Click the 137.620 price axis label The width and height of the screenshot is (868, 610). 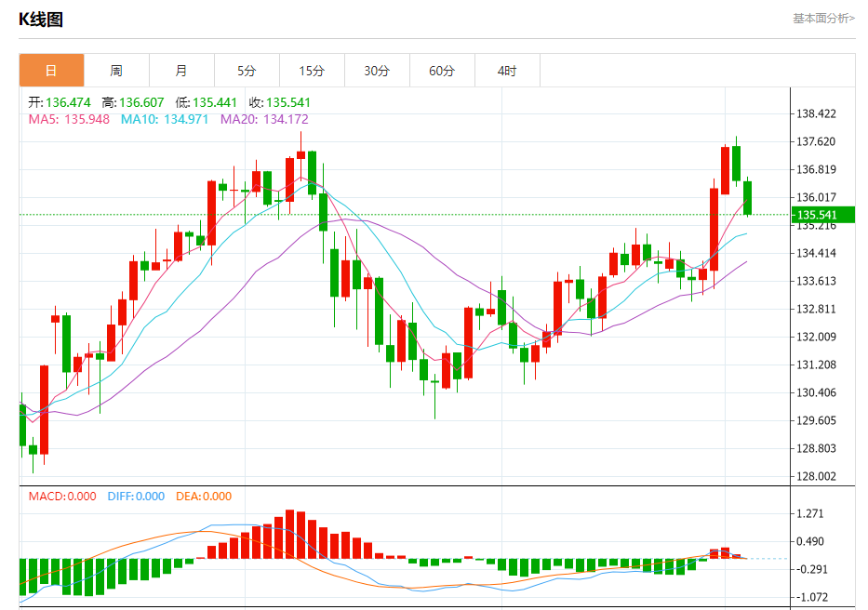pyautogui.click(x=816, y=141)
